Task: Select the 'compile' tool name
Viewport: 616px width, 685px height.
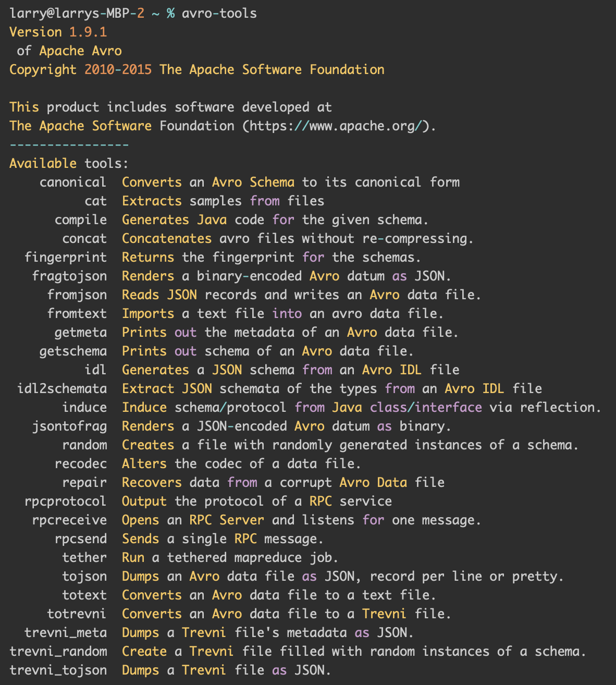Action: tap(81, 219)
